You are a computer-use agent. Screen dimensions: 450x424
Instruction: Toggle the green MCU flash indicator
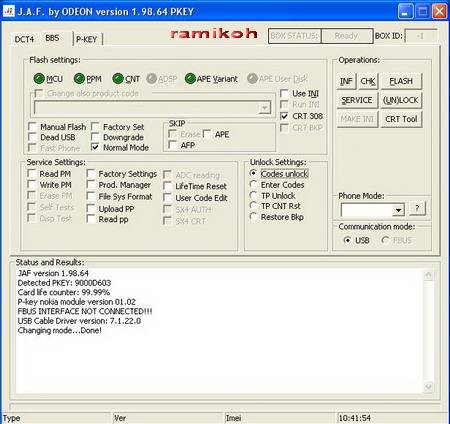click(x=39, y=79)
